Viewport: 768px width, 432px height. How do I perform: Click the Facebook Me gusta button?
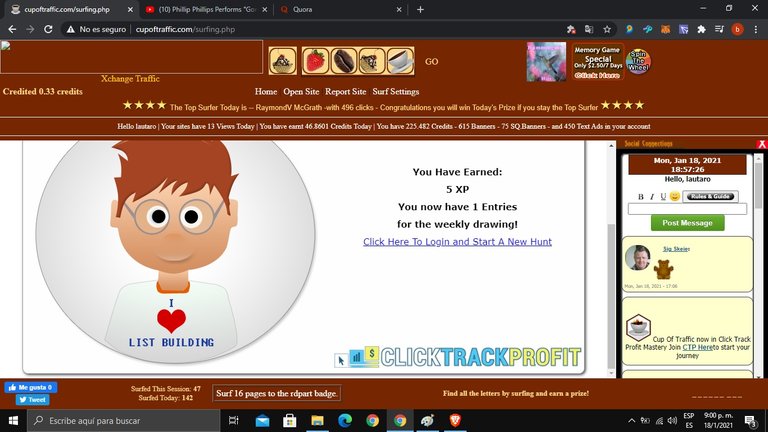pyautogui.click(x=31, y=387)
